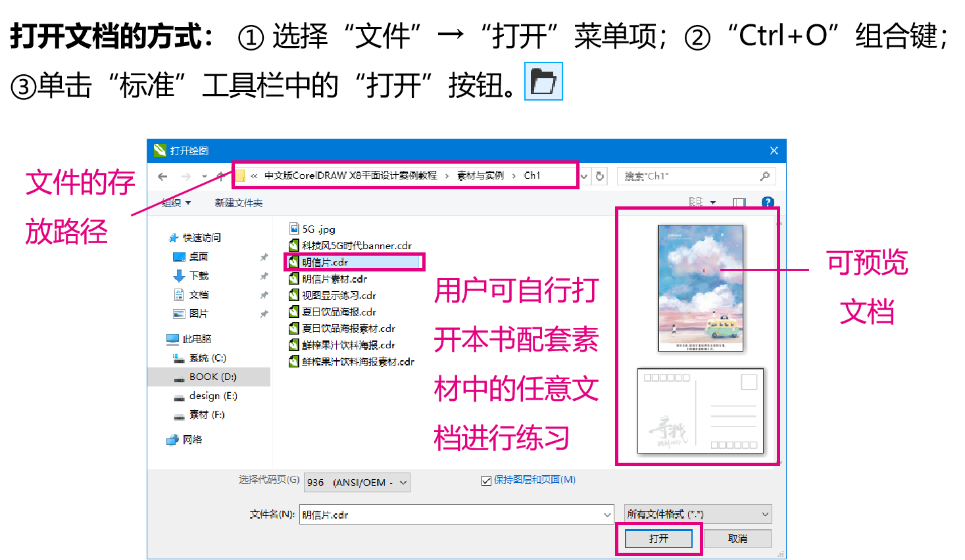Image resolution: width=965 pixels, height=560 pixels.
Task: Click 素材与实例 in the address path
Action: coord(480,175)
